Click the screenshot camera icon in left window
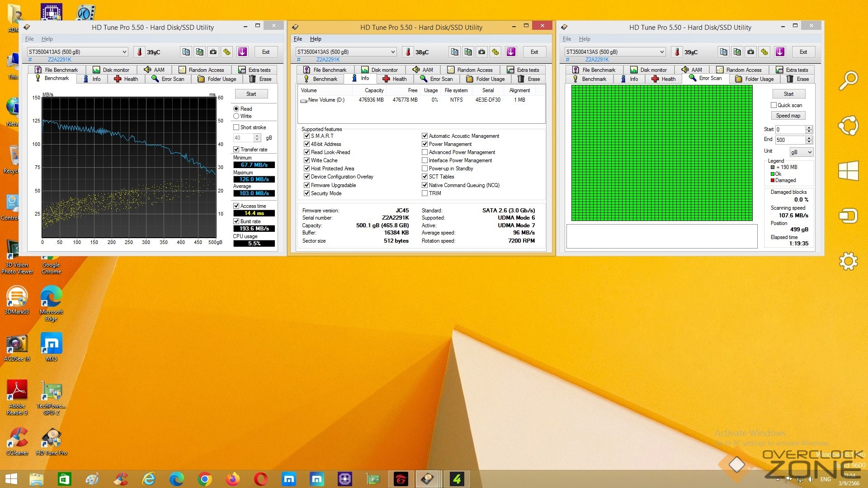The image size is (868, 488). pos(213,52)
